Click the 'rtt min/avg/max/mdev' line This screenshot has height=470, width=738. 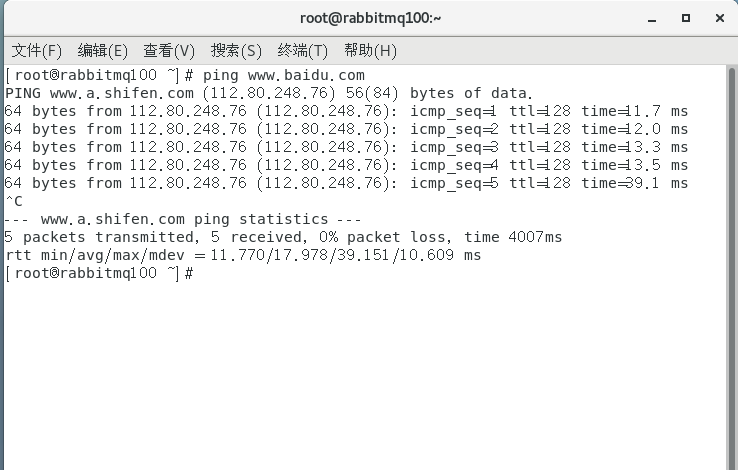[x=242, y=255]
